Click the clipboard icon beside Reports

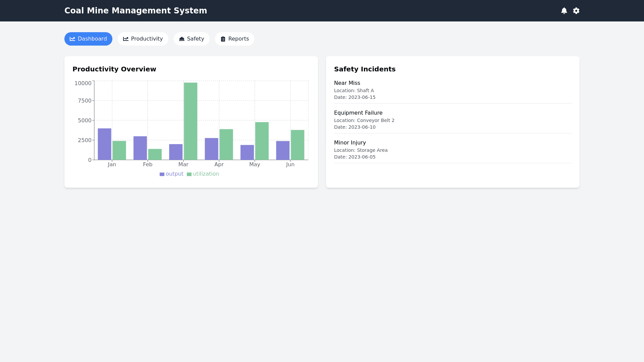click(x=223, y=39)
